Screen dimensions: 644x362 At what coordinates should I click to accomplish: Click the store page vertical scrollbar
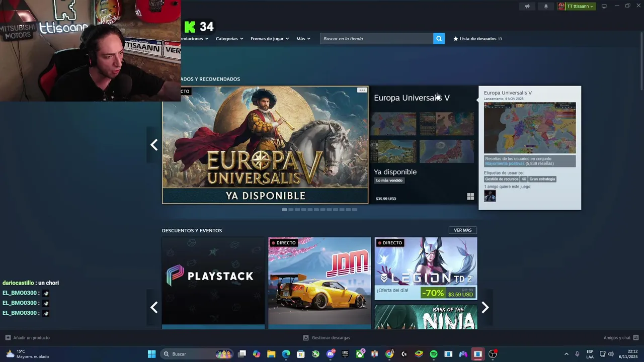(x=641, y=60)
